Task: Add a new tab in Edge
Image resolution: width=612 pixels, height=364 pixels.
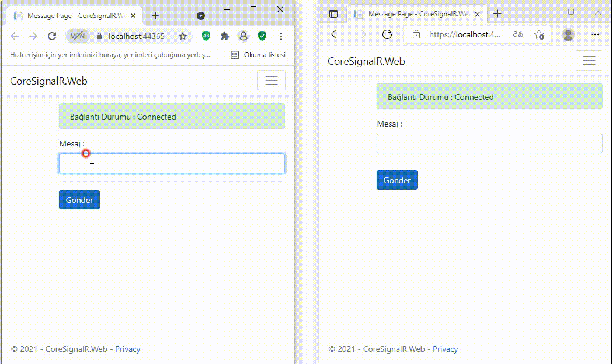Action: 497,14
